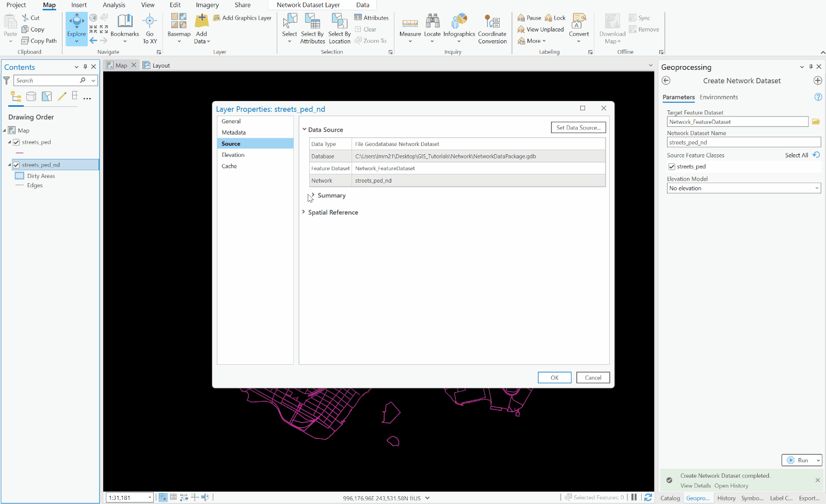Click the Set Data Source button

coord(578,127)
